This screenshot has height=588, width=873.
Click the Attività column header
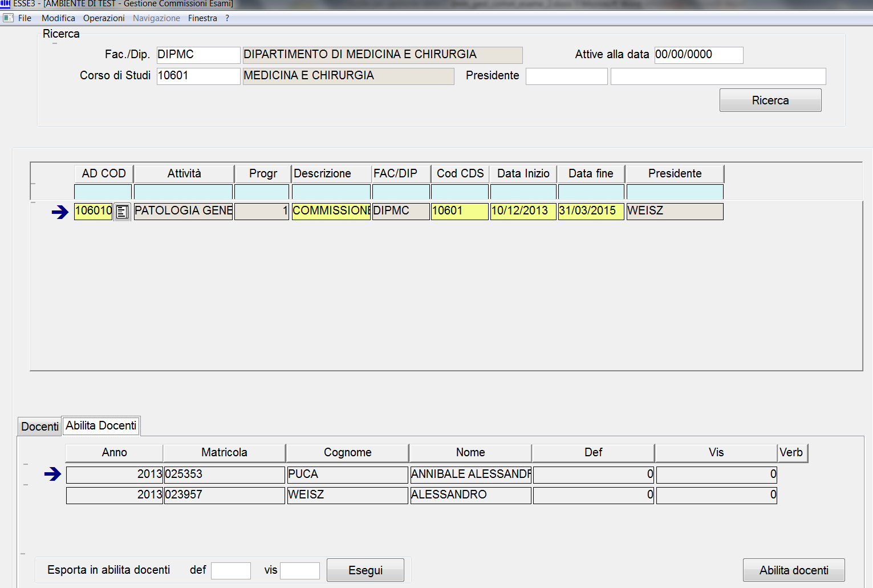tap(184, 173)
